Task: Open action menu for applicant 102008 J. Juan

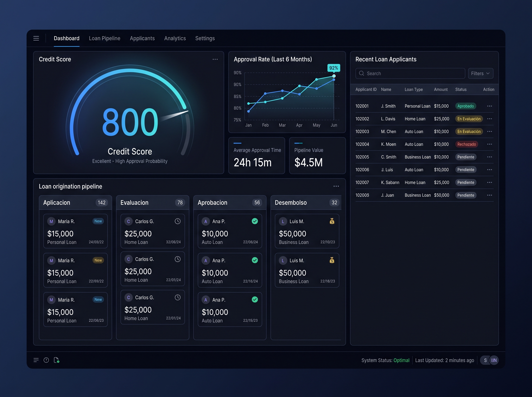Action: coord(489,195)
